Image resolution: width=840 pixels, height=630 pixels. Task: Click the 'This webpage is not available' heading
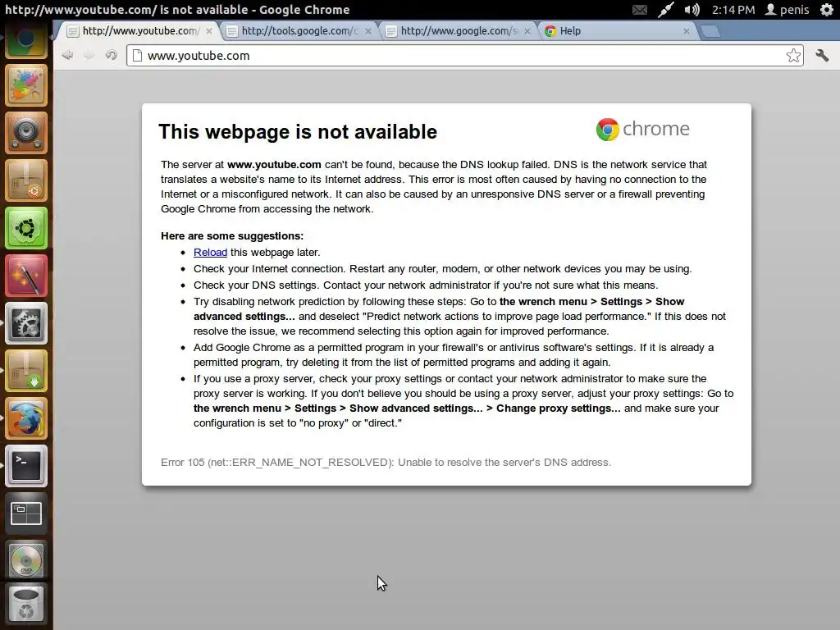point(298,132)
